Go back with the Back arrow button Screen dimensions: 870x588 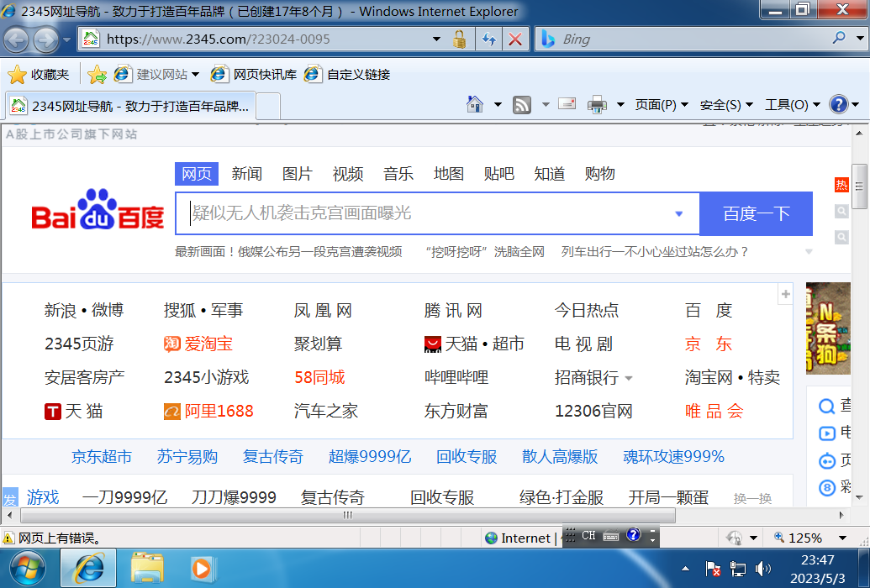click(x=17, y=40)
